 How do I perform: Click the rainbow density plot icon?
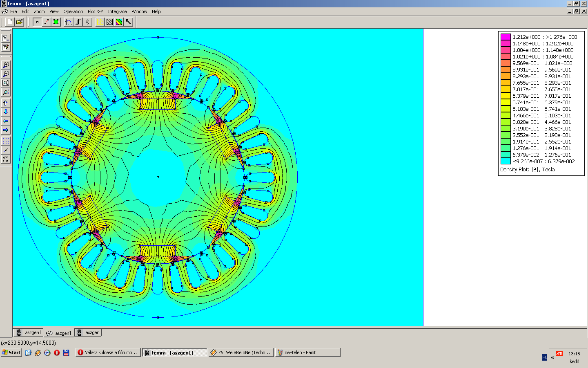coord(119,22)
